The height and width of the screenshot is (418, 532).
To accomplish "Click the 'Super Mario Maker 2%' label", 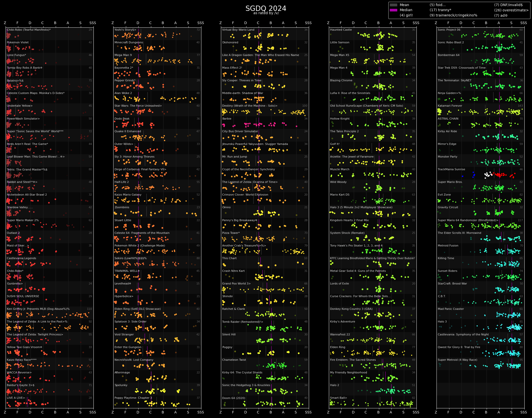I will click(x=23, y=220).
